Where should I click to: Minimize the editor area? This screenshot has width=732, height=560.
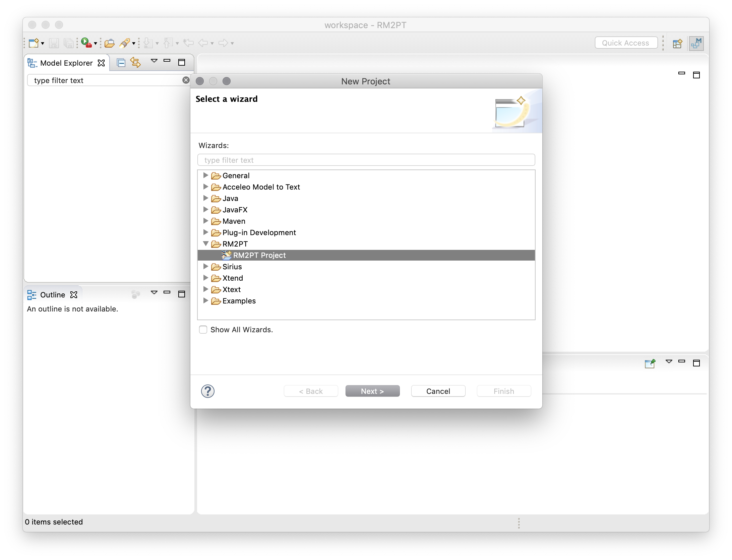[682, 73]
